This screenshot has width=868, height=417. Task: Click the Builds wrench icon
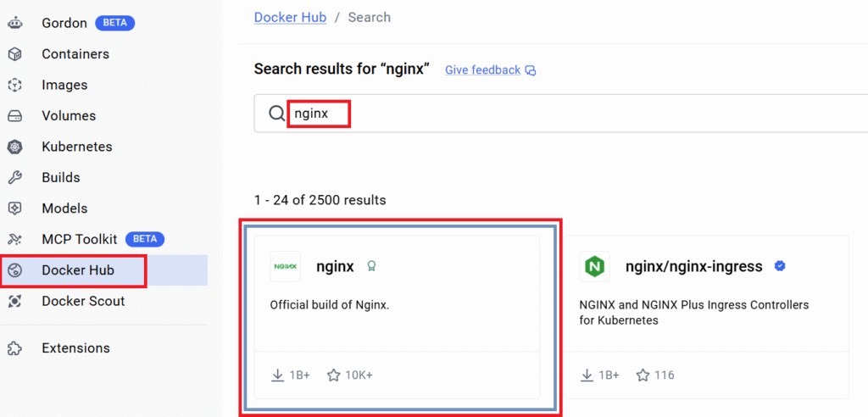(x=15, y=178)
